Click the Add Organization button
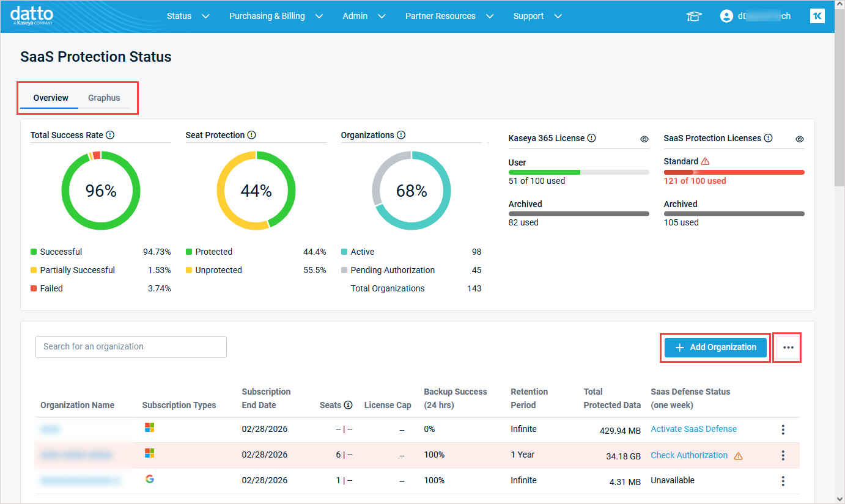Viewport: 845px width, 504px height. (715, 347)
